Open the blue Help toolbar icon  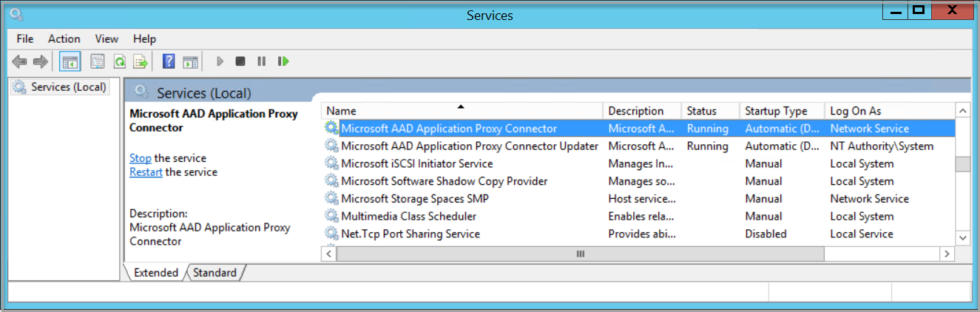point(169,61)
